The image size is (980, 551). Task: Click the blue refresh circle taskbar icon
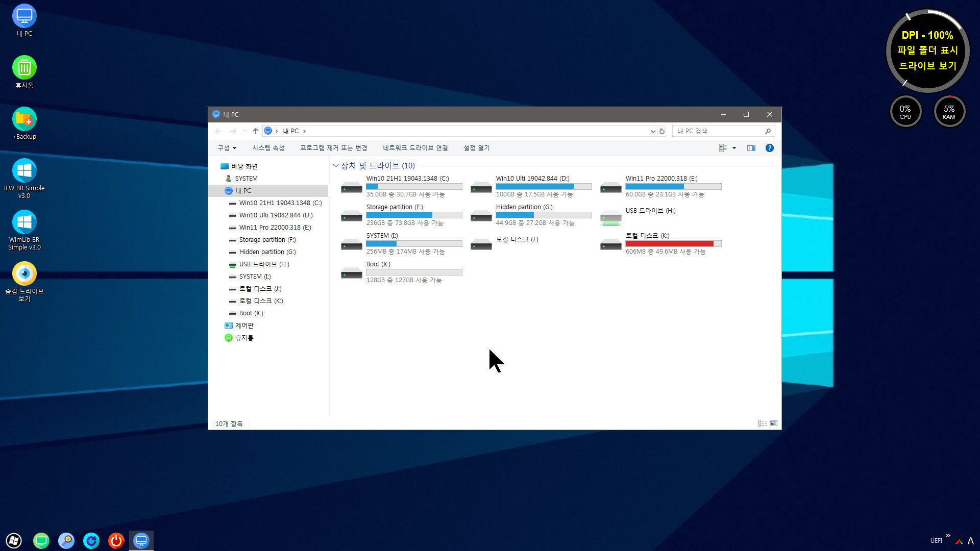pos(91,541)
